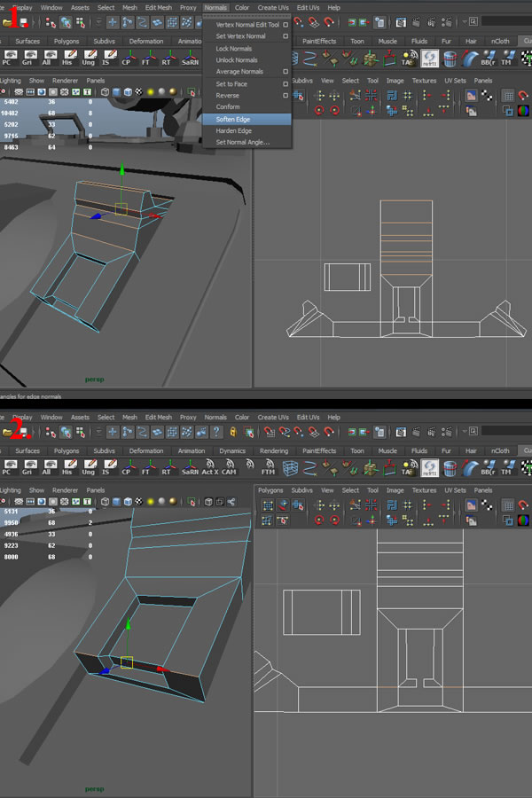Click RGB color channel icon in upper UV editor
Image resolution: width=532 pixels, height=798 pixels.
[x=523, y=111]
